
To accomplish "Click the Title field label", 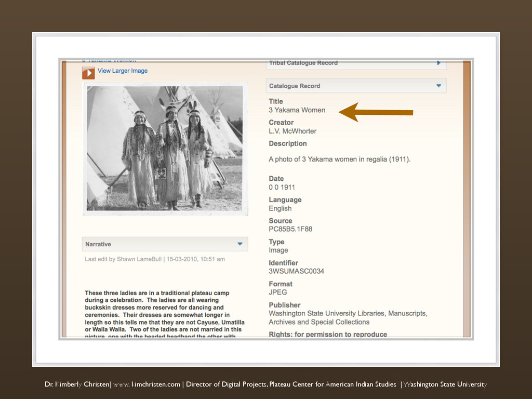I will coord(276,101).
